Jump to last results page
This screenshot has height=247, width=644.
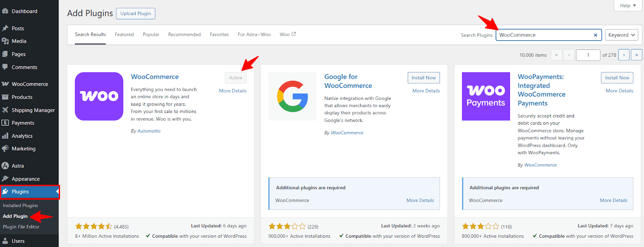click(636, 55)
